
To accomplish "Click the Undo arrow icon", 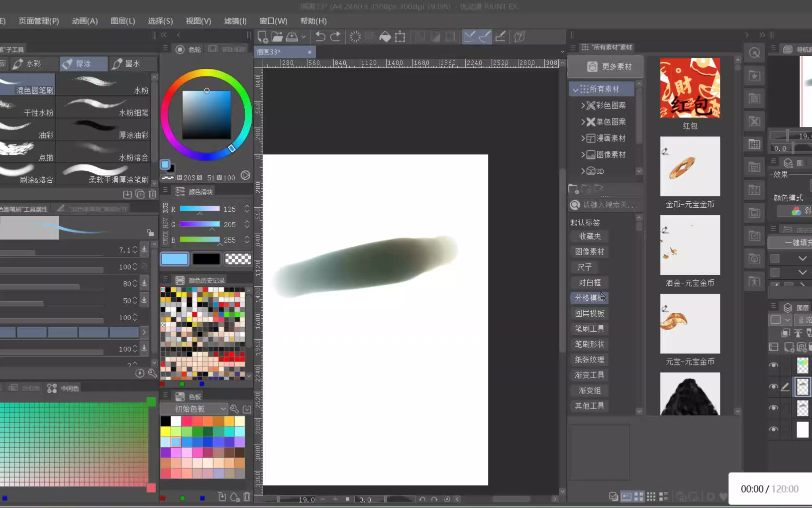I will (320, 37).
